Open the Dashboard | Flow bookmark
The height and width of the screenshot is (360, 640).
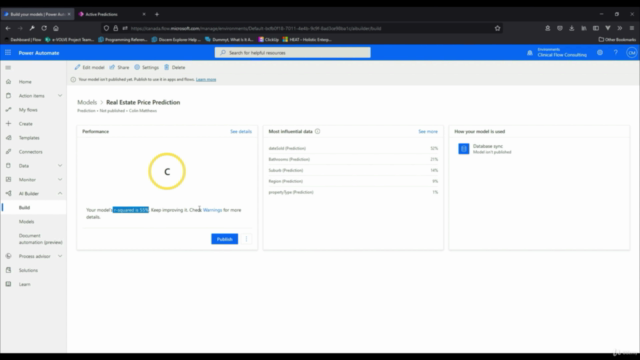point(23,40)
